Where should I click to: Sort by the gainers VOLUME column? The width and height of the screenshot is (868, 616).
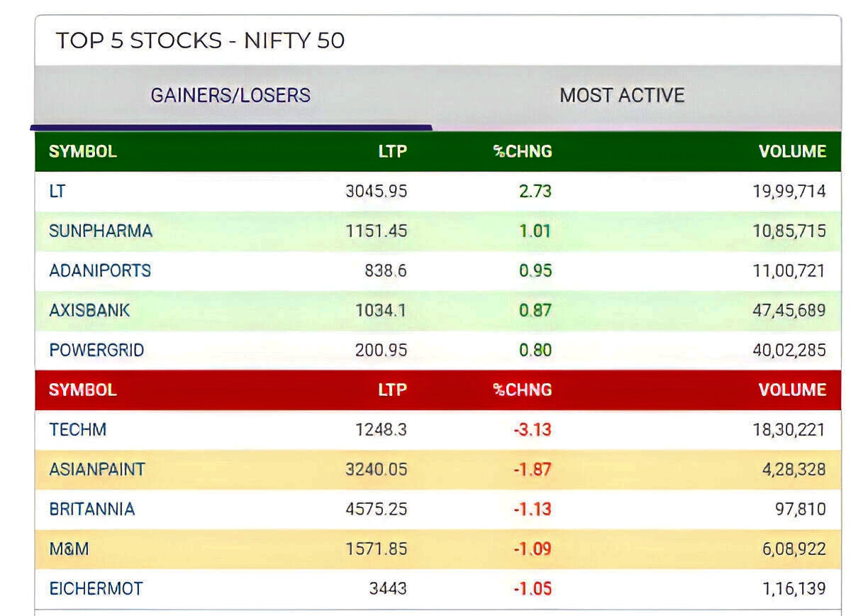793,151
